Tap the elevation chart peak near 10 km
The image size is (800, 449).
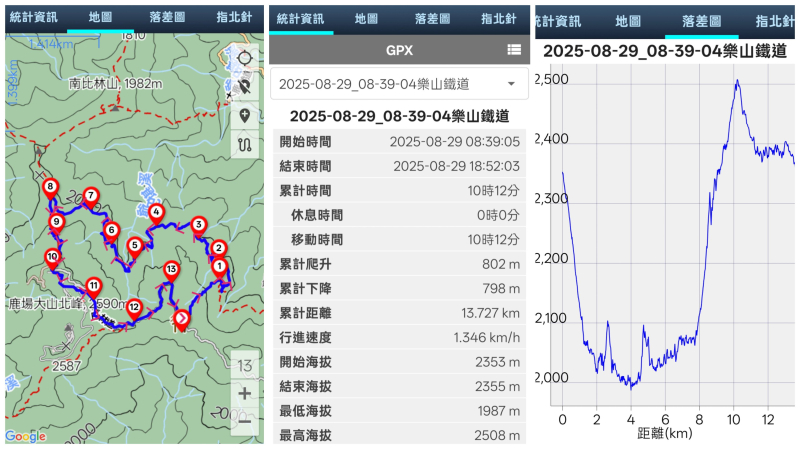(x=737, y=82)
